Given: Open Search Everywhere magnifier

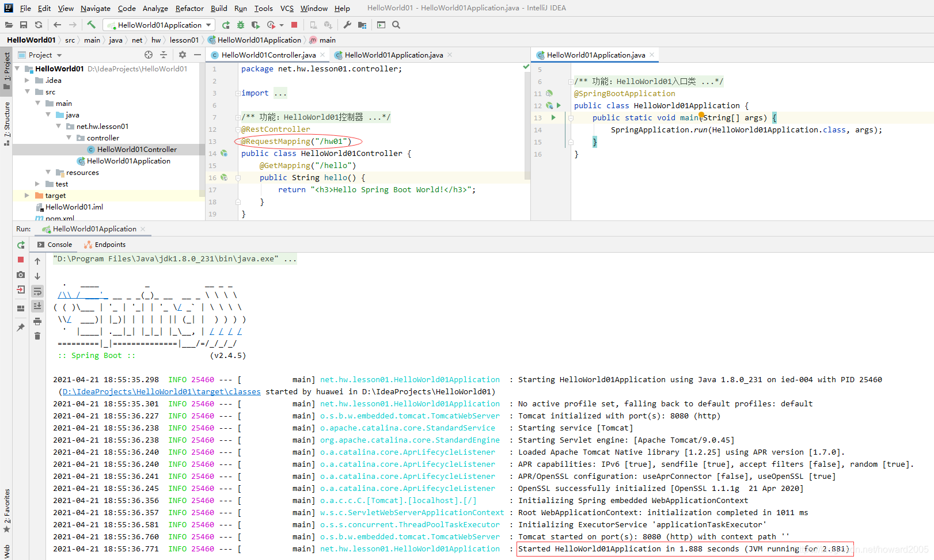Looking at the screenshot, I should (396, 25).
